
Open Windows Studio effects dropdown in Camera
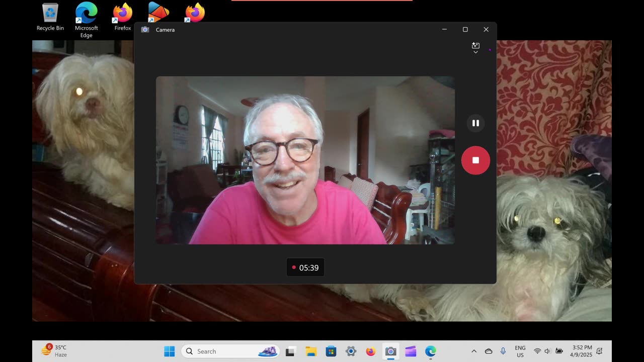pyautogui.click(x=475, y=48)
